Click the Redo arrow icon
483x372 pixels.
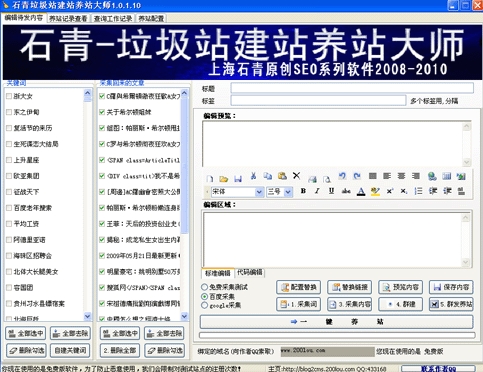click(357, 176)
